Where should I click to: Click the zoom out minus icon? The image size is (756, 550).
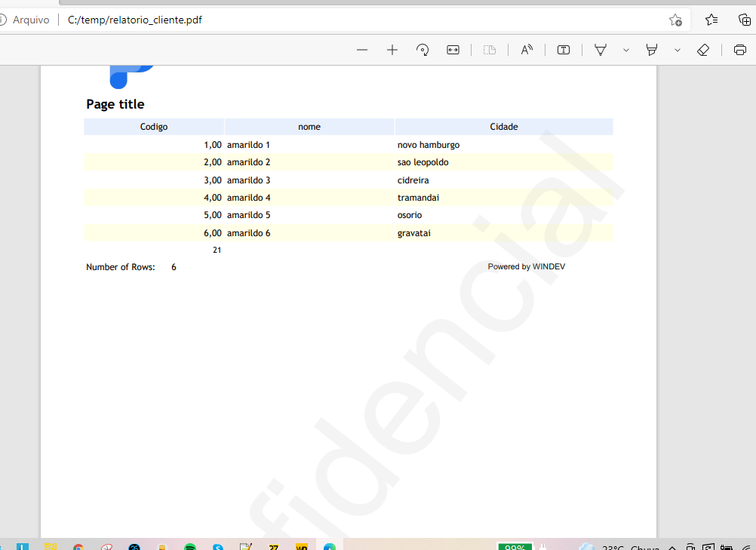362,50
